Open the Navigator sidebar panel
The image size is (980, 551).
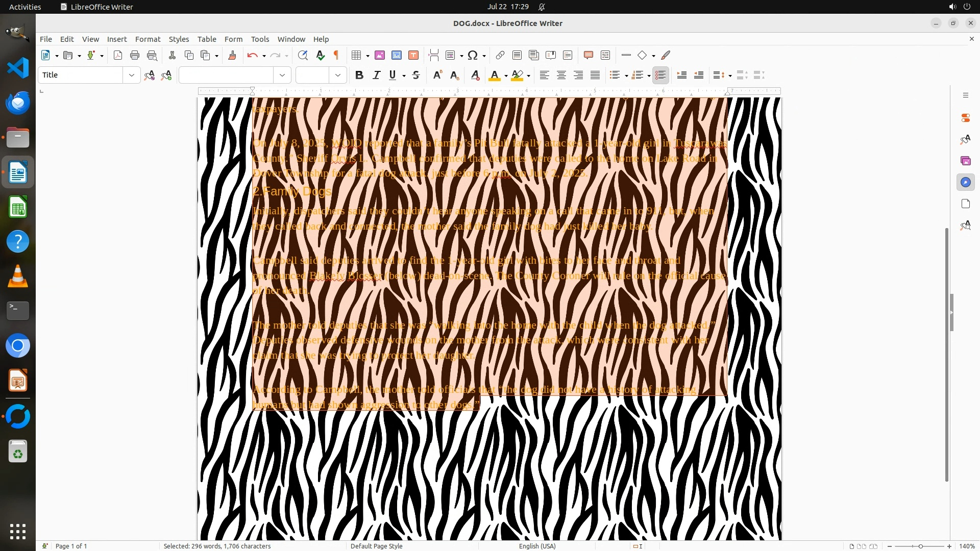[x=965, y=182]
